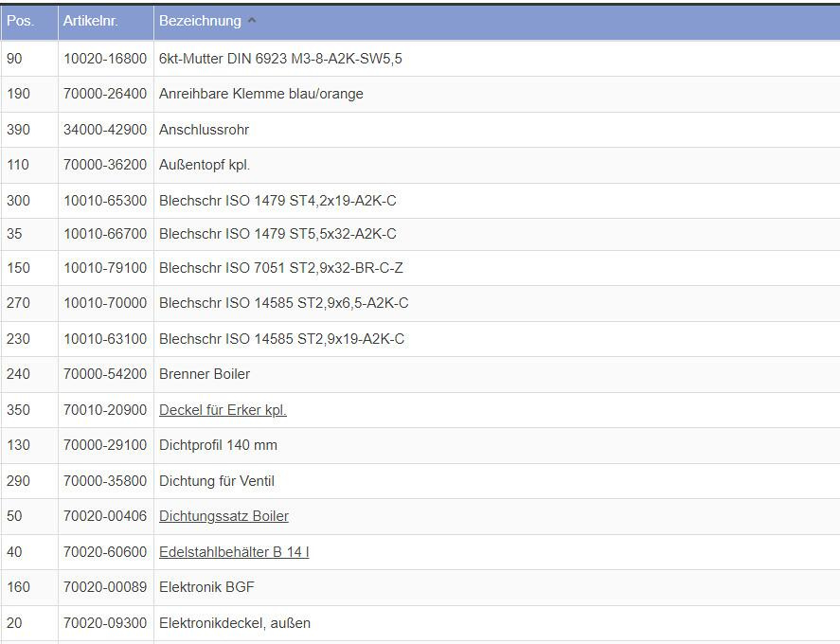Open the Deckel für Erker kpl. link
This screenshot has width=840, height=644.
223,410
